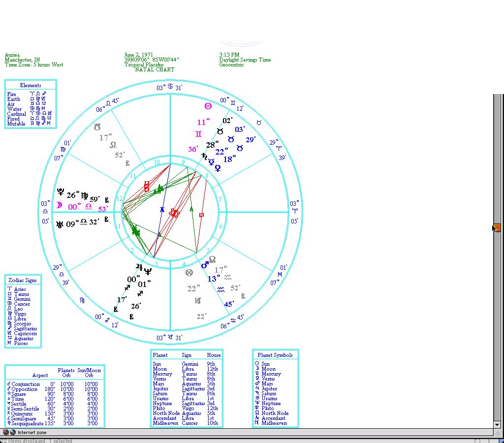504x443 pixels.
Task: Click the Mutable row in the Elements legend
Action: click(x=29, y=124)
